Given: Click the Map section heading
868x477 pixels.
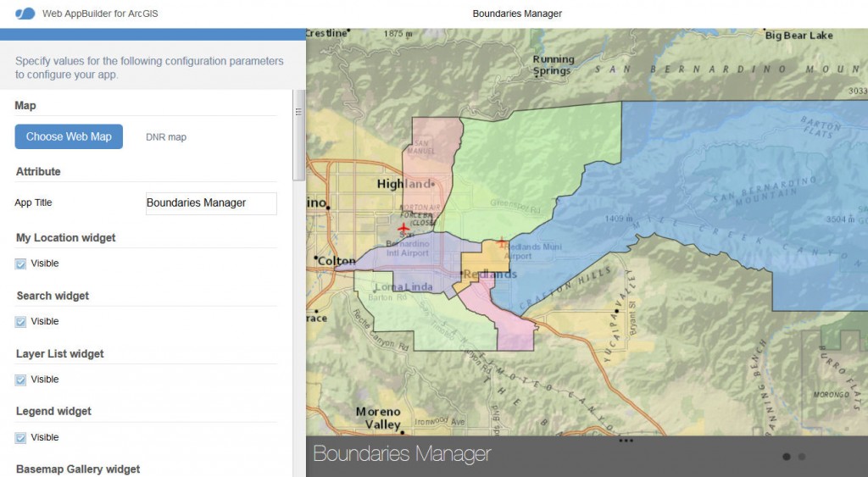Looking at the screenshot, I should pyautogui.click(x=25, y=106).
